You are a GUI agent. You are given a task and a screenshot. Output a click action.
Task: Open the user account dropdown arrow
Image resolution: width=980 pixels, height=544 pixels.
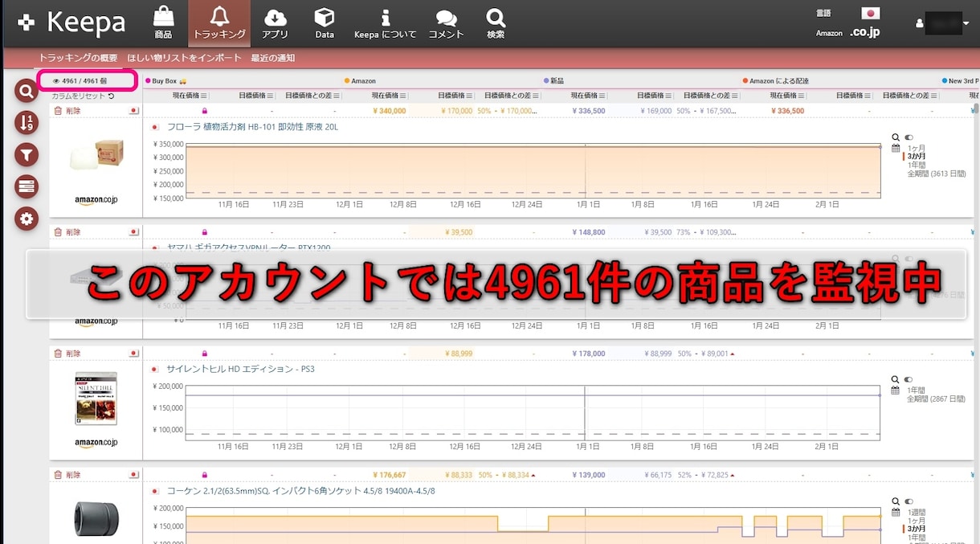click(966, 24)
